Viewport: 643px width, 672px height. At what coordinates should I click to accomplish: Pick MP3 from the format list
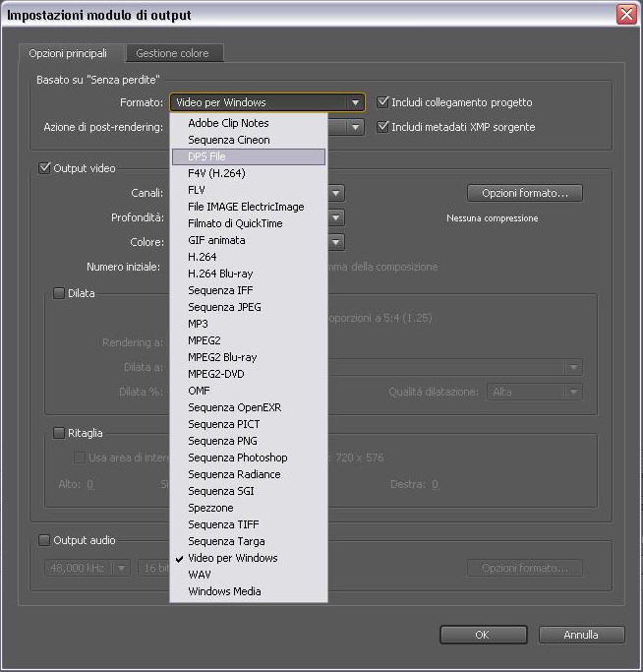tap(249, 324)
